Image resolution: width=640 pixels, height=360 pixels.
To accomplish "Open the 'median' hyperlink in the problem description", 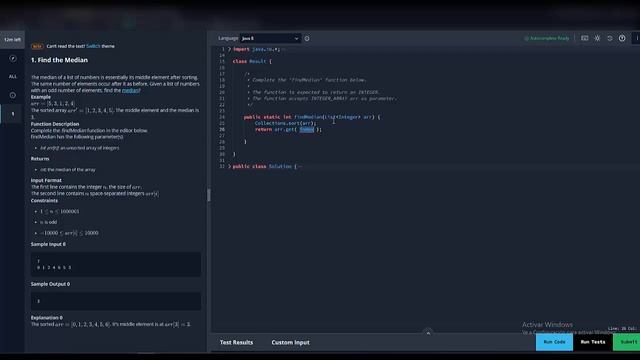I will coord(131,90).
